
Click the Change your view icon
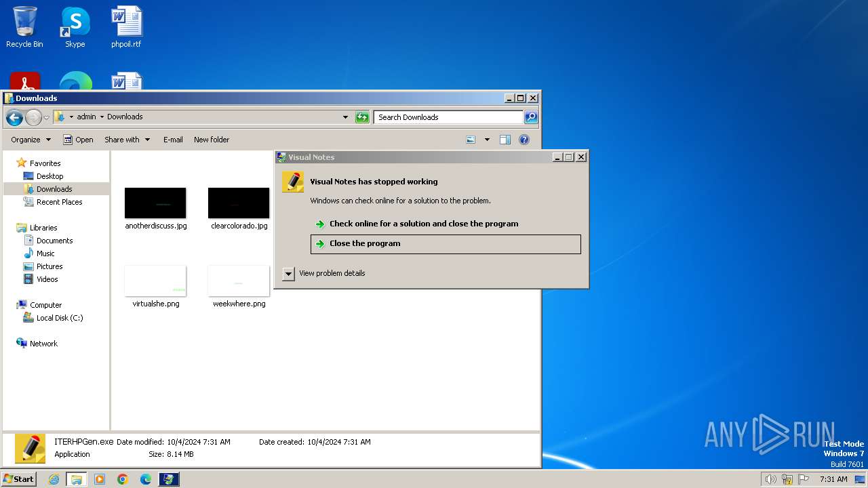(471, 140)
